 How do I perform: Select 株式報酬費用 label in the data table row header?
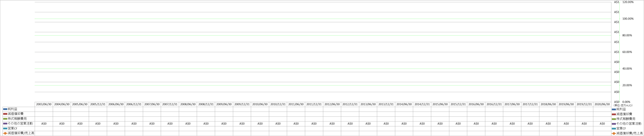17,119
